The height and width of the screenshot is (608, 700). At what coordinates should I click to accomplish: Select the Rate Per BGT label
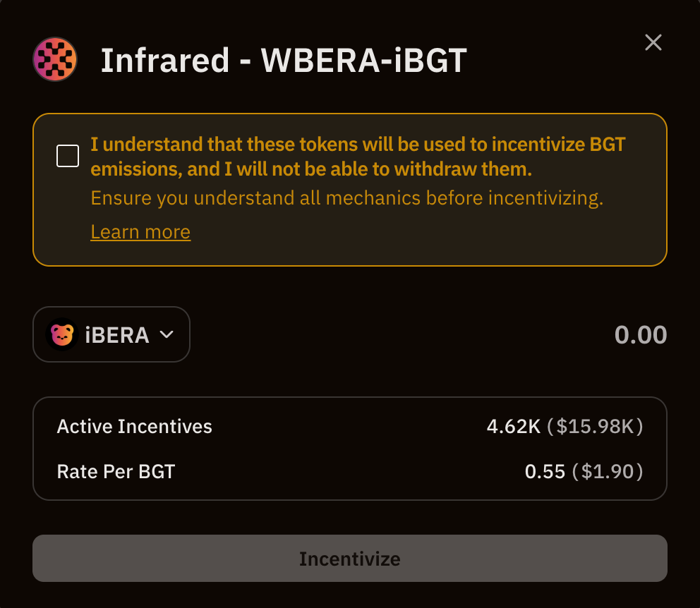pos(116,471)
